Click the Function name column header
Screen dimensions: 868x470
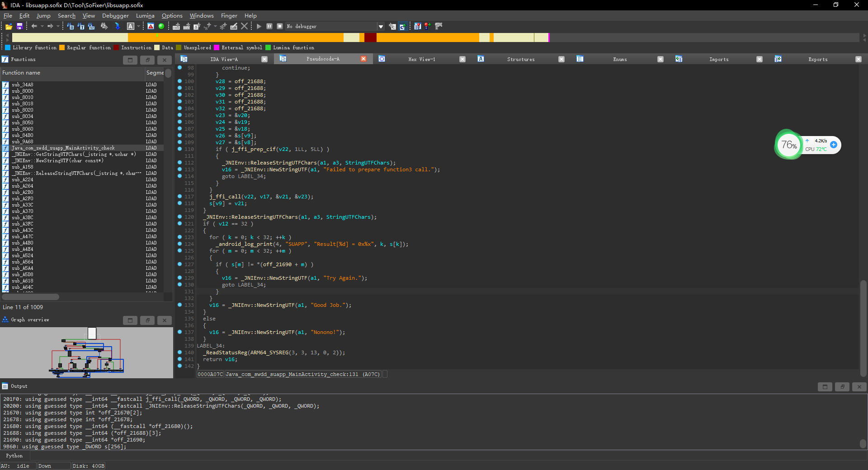(x=72, y=73)
